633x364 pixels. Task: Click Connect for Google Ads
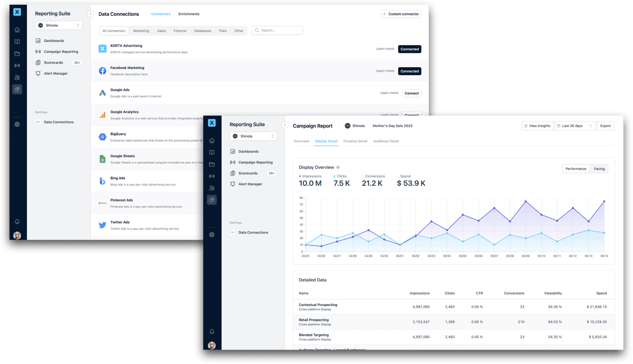411,93
